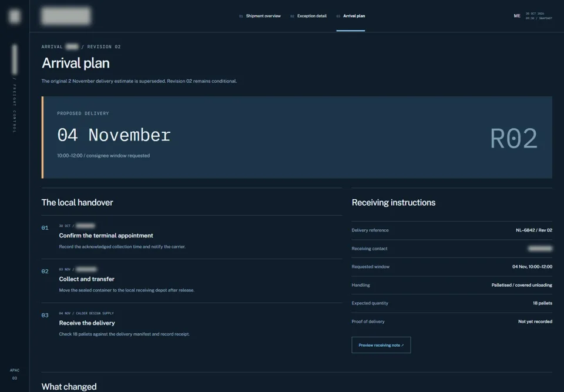This screenshot has height=392, width=564.
Task: Click Record the acknowledged collection time description
Action: (122, 247)
